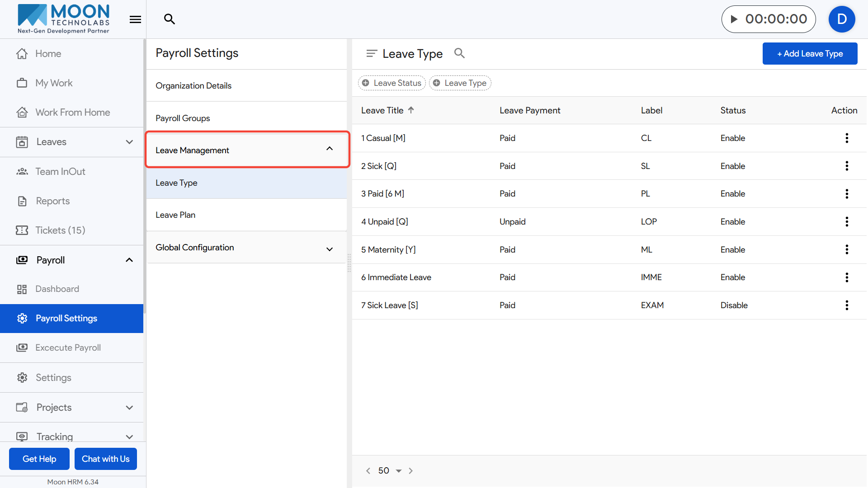
Task: Collapse the Leave Management section
Action: tap(330, 149)
